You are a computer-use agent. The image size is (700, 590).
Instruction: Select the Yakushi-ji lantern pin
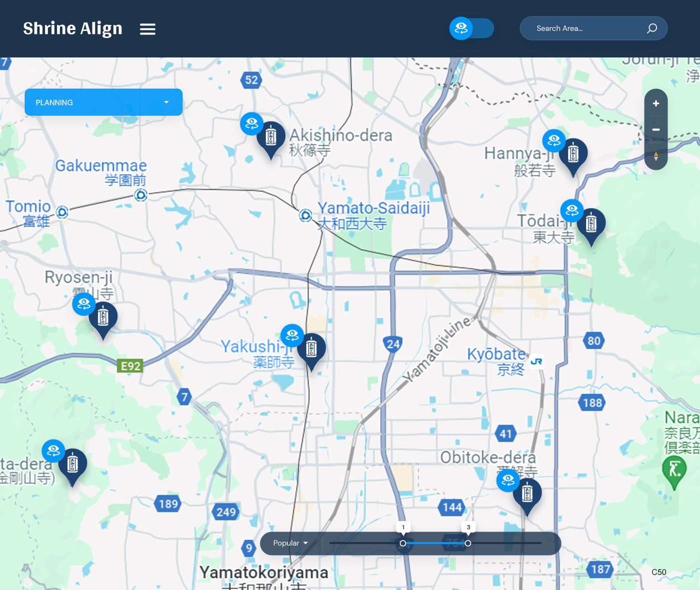pos(311,352)
